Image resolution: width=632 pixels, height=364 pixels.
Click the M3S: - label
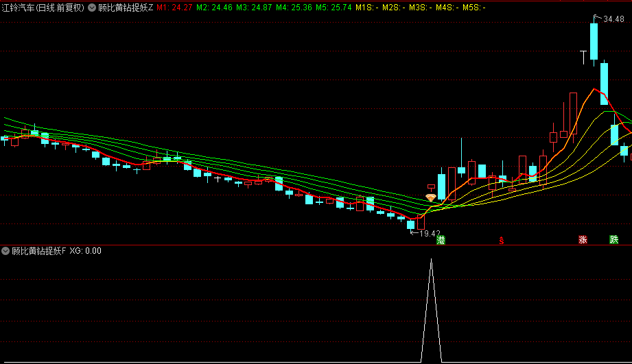421,8
